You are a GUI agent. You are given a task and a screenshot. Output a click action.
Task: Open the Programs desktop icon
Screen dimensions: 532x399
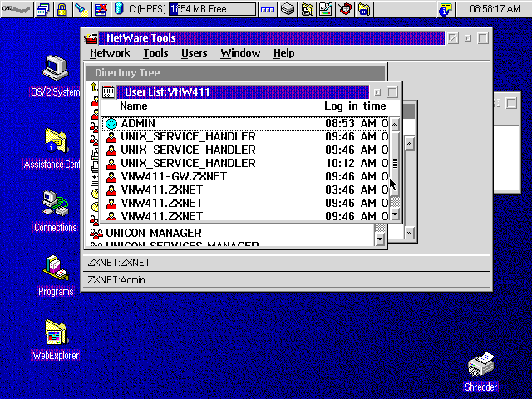(56, 268)
